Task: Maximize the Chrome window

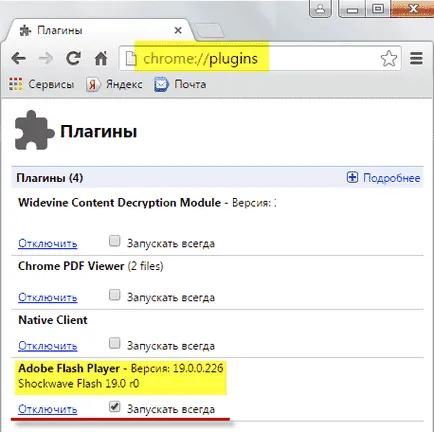Action: pyautogui.click(x=377, y=8)
